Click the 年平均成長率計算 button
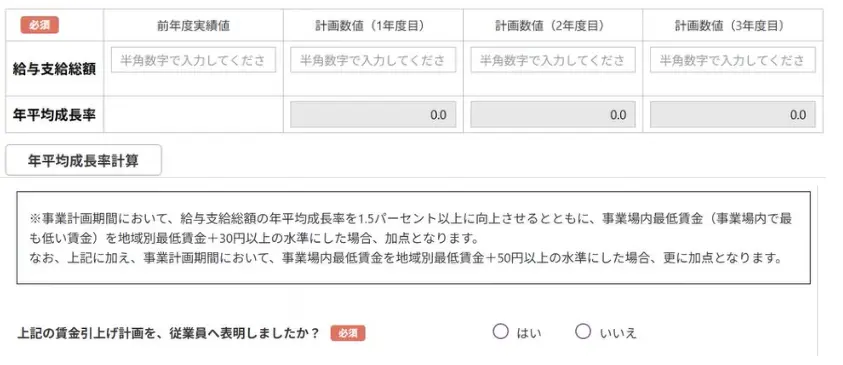The image size is (843, 365). 83,160
